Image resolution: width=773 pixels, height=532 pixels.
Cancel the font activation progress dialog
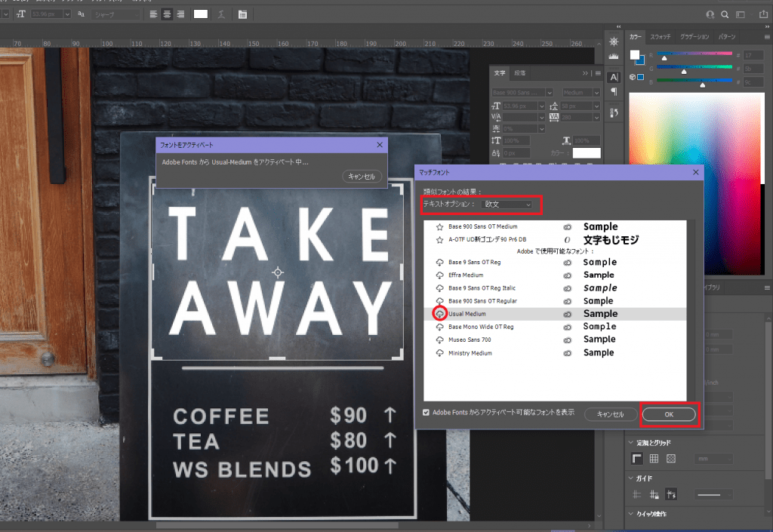[362, 177]
